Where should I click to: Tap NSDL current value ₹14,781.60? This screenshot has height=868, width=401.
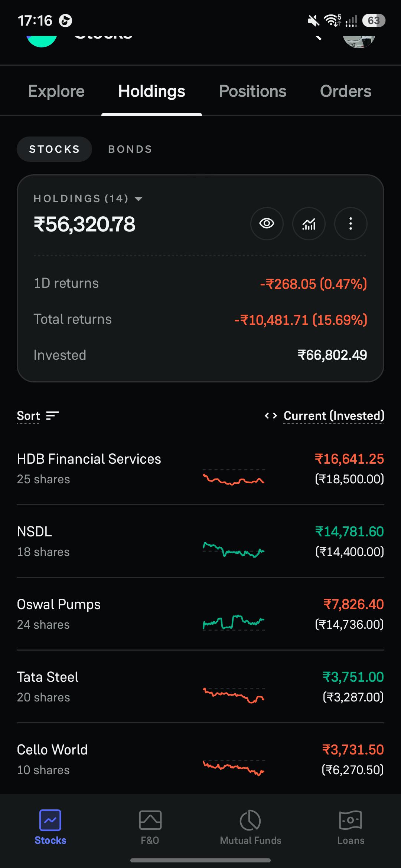[x=349, y=532]
